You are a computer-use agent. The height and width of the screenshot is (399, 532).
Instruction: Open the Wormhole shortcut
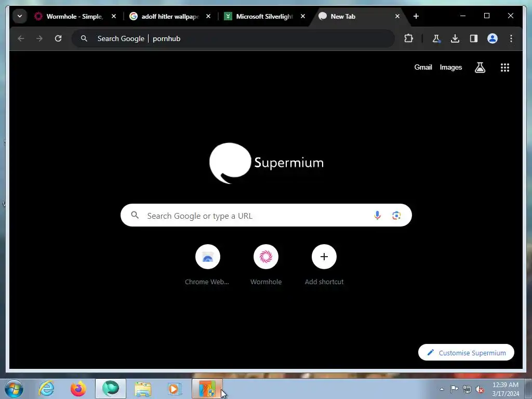point(266,265)
